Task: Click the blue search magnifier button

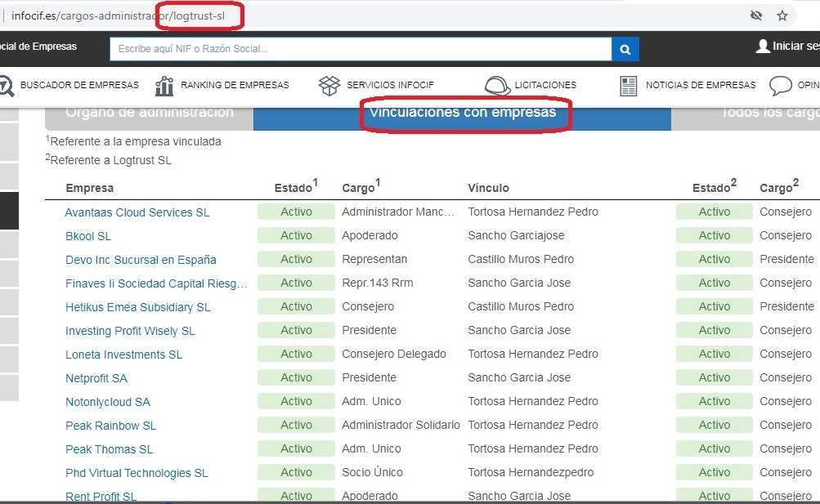Action: 625,49
